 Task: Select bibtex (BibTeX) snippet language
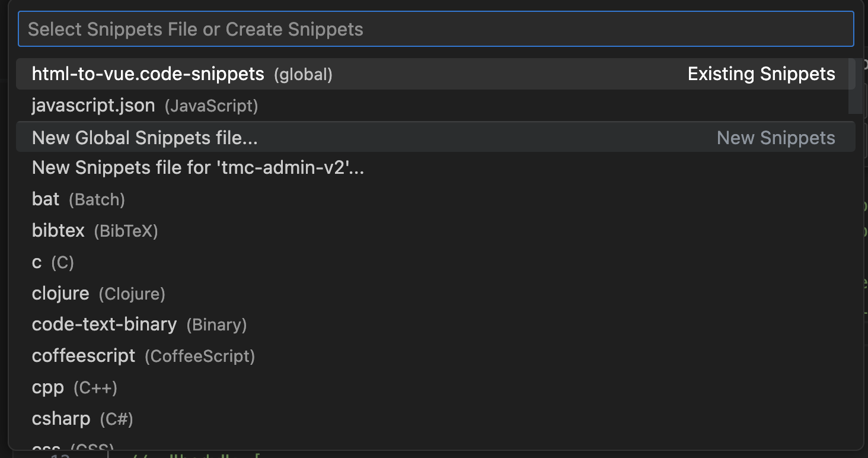[x=436, y=230]
